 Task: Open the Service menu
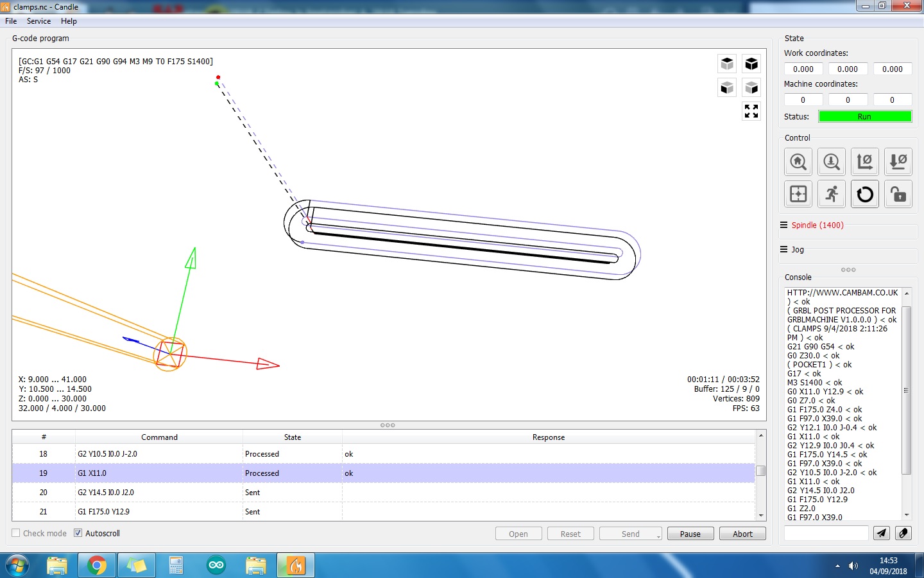click(x=38, y=21)
